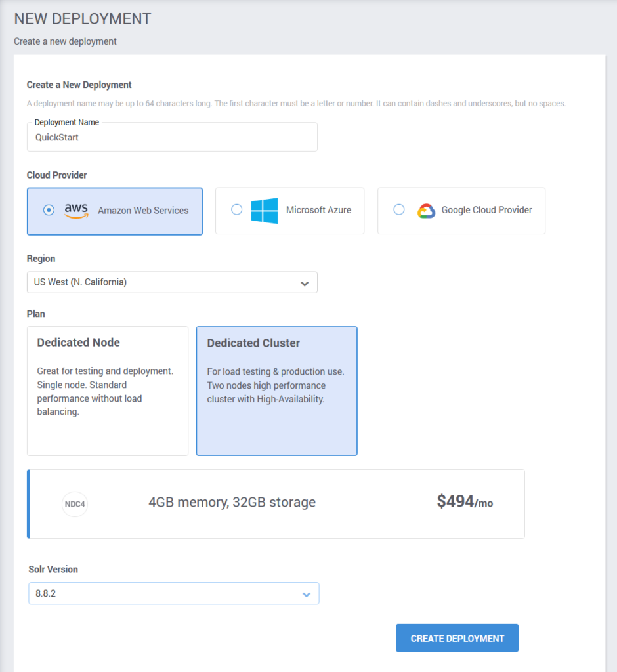Open the Region dropdown
Image resolution: width=617 pixels, height=672 pixels.
[x=172, y=282]
